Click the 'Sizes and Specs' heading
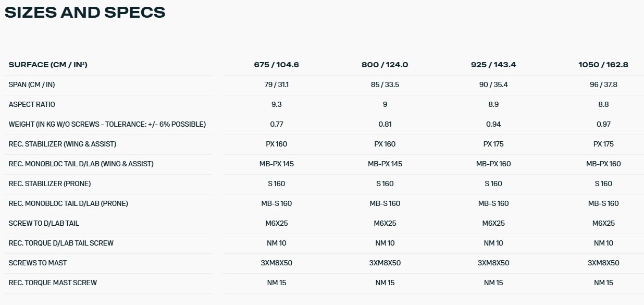Viewport: 644px width, 305px height. click(x=85, y=13)
